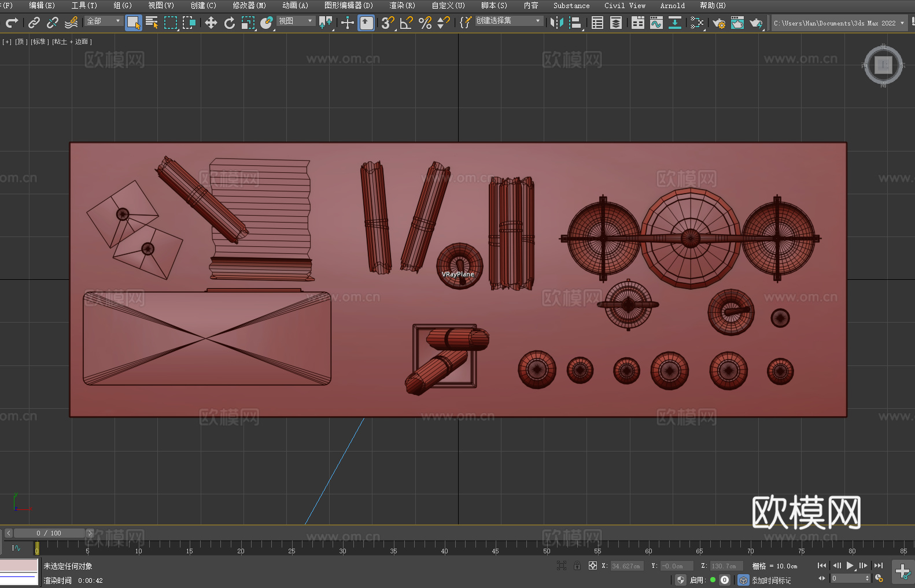The image size is (915, 588).
Task: Open the Schematic View icon
Action: (697, 23)
